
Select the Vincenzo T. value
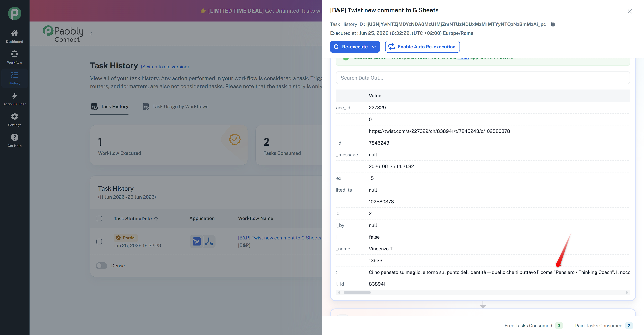[x=381, y=249]
